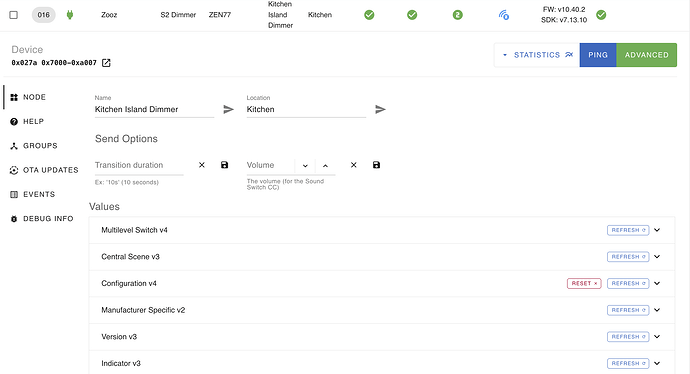The image size is (690, 374).
Task: Open the Statistics dropdown button
Action: point(537,55)
